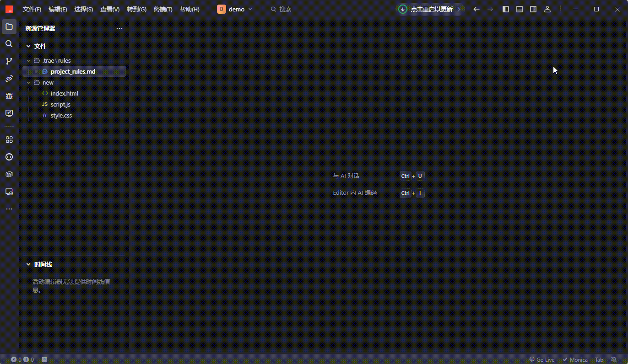Click the status bar book icon
This screenshot has width=628, height=364.
(x=44, y=360)
